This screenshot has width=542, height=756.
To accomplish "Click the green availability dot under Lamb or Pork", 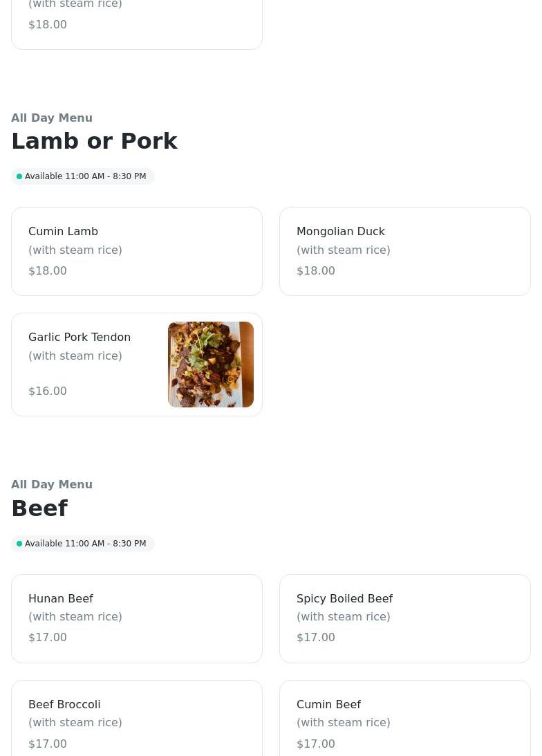I will pyautogui.click(x=19, y=176).
